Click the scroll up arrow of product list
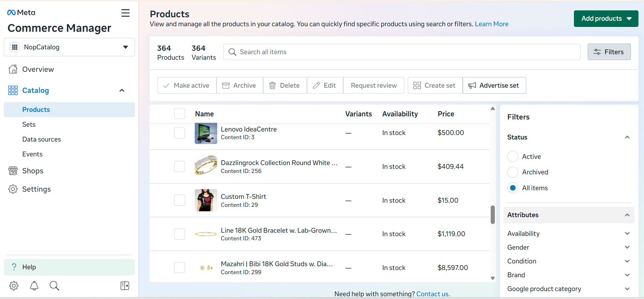Image resolution: width=644 pixels, height=299 pixels. click(x=493, y=108)
